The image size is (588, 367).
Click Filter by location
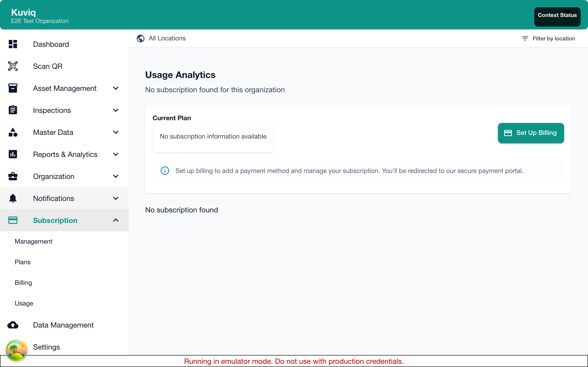pos(548,39)
